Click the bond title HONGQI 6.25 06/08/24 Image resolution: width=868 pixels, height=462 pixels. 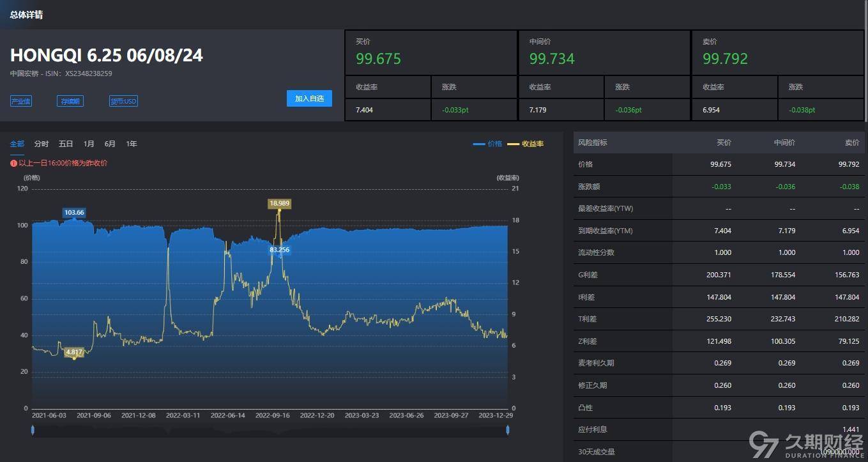coord(107,55)
